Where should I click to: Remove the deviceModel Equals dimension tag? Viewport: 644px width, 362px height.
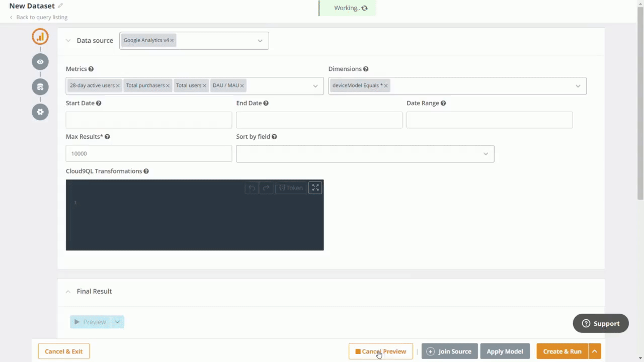(386, 85)
